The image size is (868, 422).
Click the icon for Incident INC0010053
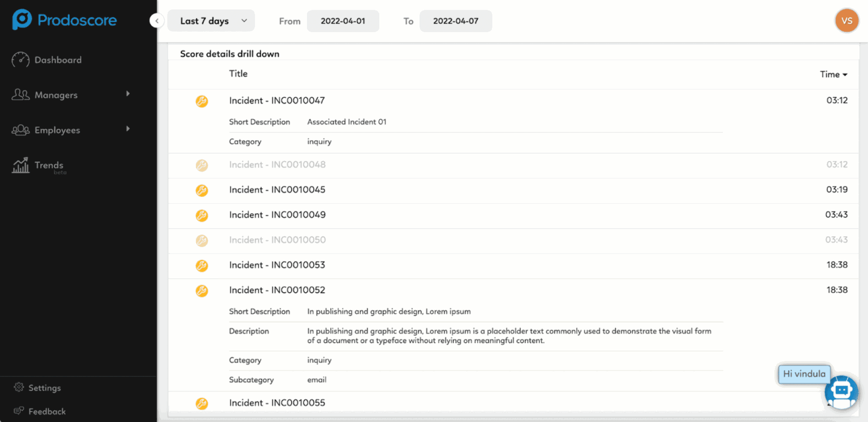pyautogui.click(x=202, y=266)
